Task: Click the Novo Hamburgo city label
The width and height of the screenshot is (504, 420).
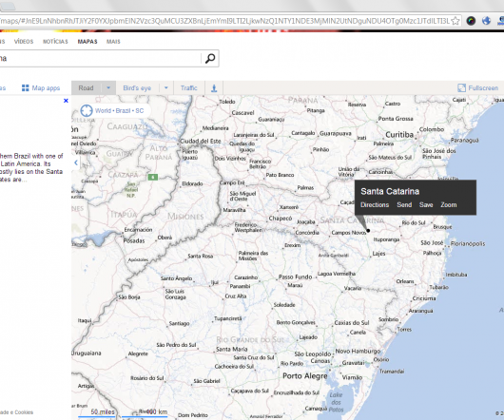Action: (358, 351)
